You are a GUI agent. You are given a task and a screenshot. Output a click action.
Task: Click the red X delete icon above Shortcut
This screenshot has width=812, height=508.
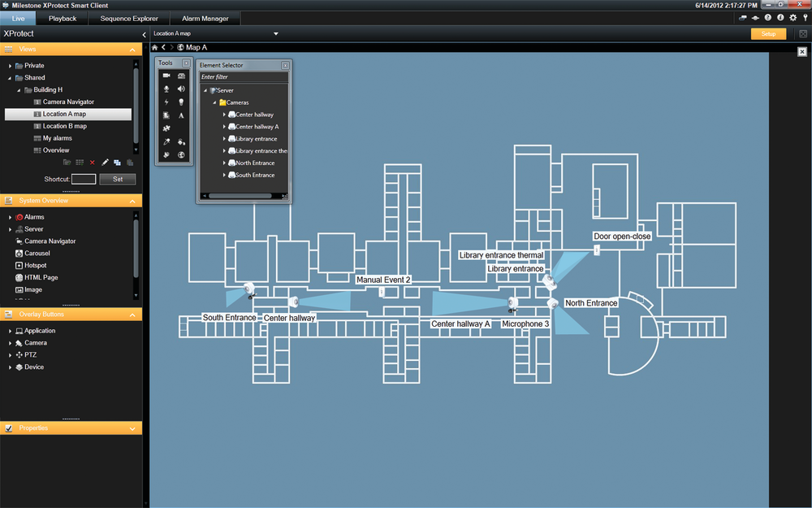pos(92,163)
